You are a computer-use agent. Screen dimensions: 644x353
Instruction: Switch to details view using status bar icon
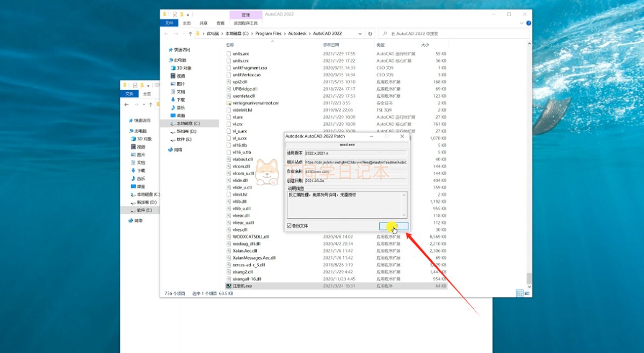coord(519,293)
